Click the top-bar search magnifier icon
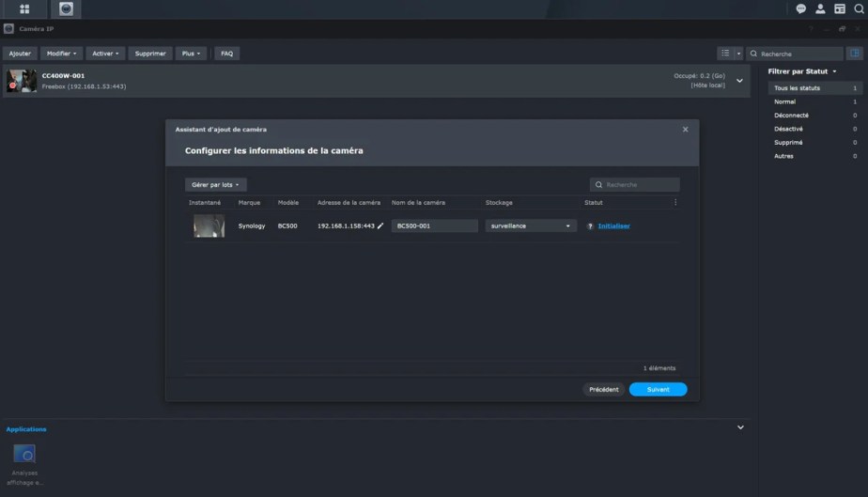The height and width of the screenshot is (497, 868). click(x=859, y=9)
